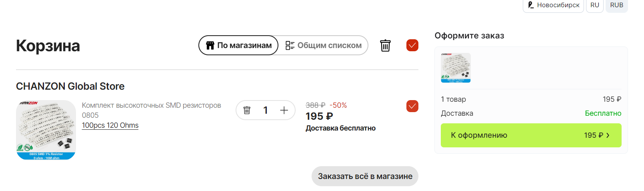Open the Новосибирск city selector
Viewport: 644px width, 191px height.
(554, 5)
